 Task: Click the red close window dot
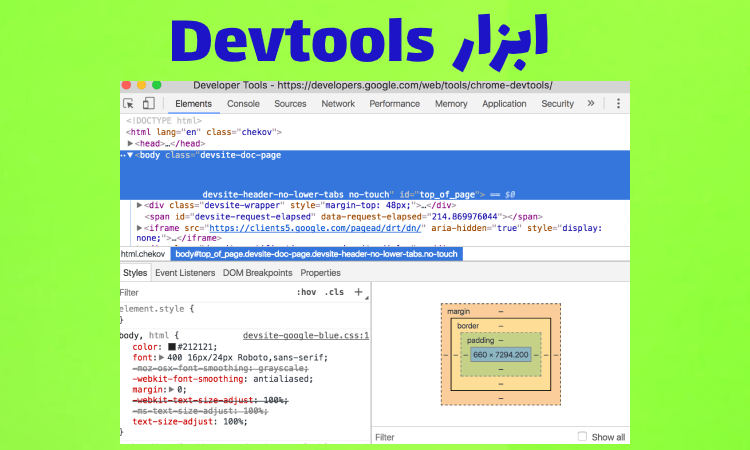pyautogui.click(x=126, y=85)
